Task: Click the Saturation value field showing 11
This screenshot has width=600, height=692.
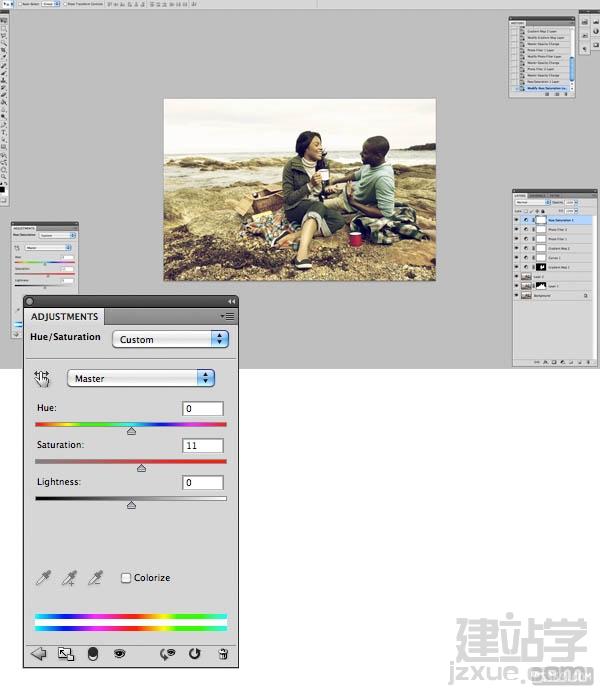Action: (203, 445)
